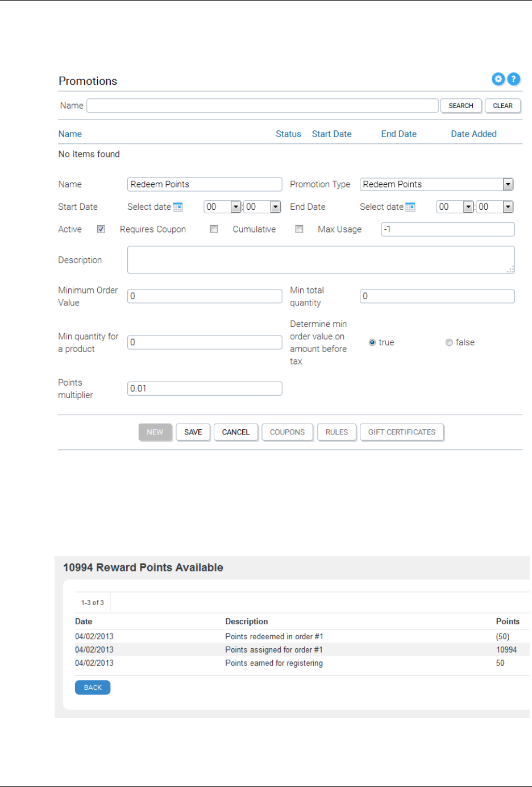Open the blue help question mark icon
Image resolution: width=532 pixels, height=787 pixels.
tap(513, 79)
